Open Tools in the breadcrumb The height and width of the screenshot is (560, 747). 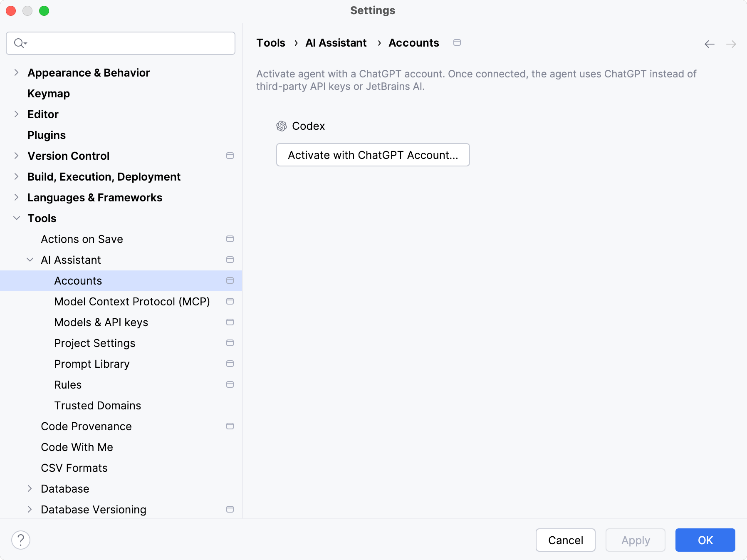pyautogui.click(x=270, y=42)
